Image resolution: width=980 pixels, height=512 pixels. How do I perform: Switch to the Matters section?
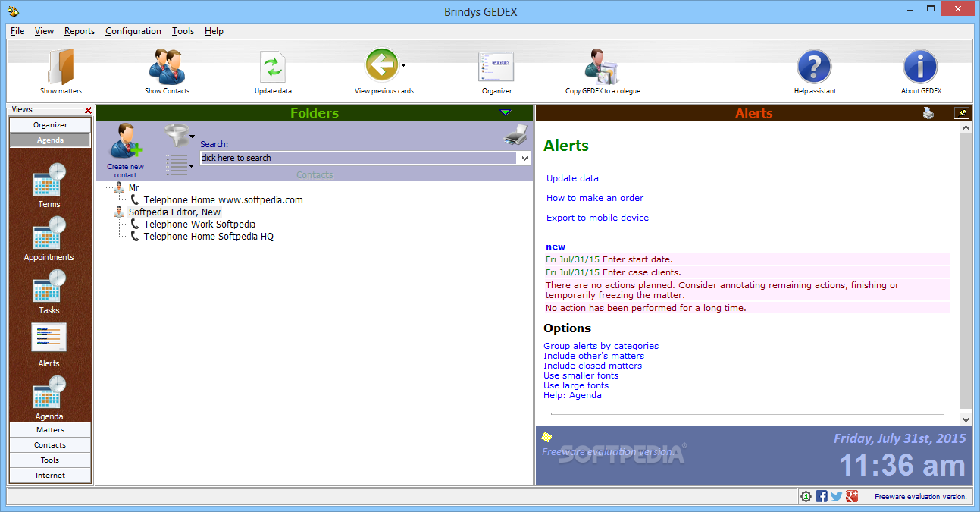50,430
